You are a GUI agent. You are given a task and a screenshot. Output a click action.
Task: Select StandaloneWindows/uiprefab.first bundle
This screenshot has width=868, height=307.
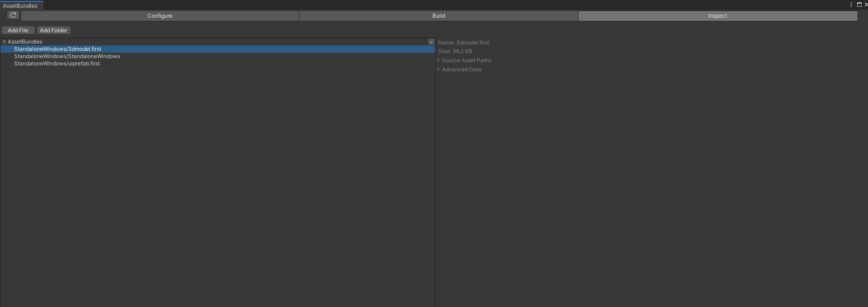tap(217, 64)
